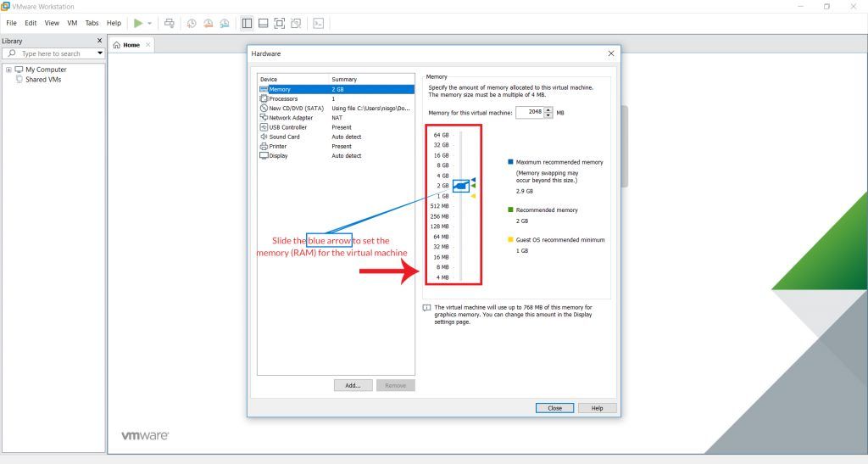
Task: Open the Library search dropdown arrow
Action: pyautogui.click(x=100, y=53)
